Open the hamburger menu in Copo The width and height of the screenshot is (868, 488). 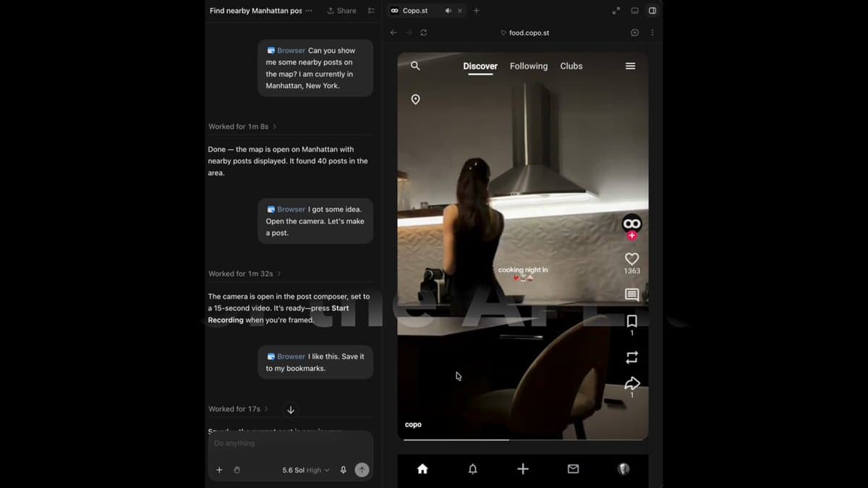630,66
